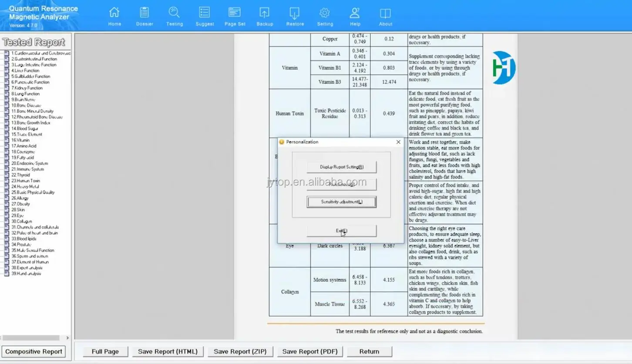Select 28.Skin report
The width and height of the screenshot is (632, 364).
coord(18,210)
